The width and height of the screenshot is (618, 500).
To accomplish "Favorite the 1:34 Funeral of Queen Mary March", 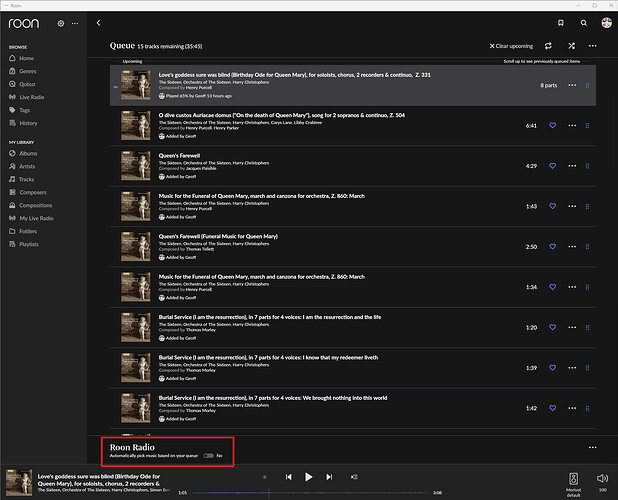I will (x=553, y=287).
